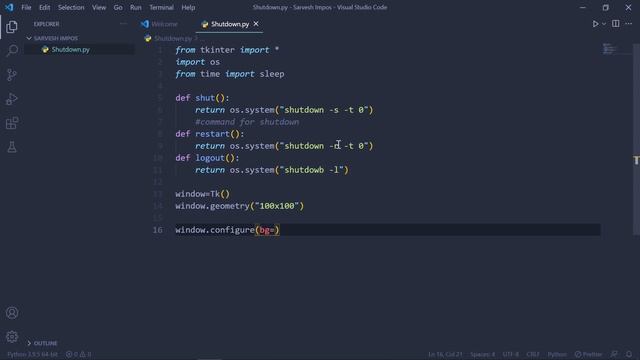This screenshot has width=640, height=360.
Task: Switch to the Welcome tab
Action: [x=160, y=24]
